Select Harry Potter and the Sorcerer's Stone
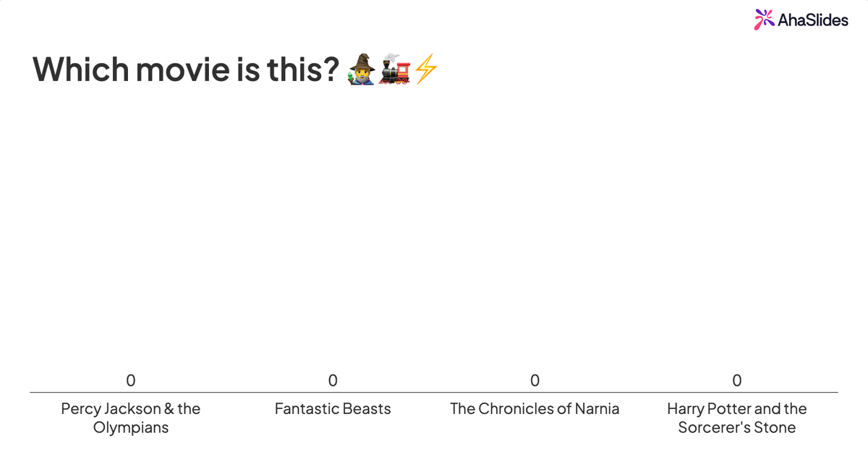The width and height of the screenshot is (868, 456). pos(737,418)
